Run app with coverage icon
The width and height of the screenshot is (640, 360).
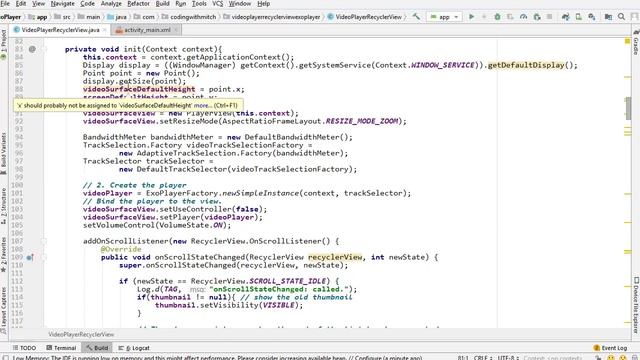(510, 17)
